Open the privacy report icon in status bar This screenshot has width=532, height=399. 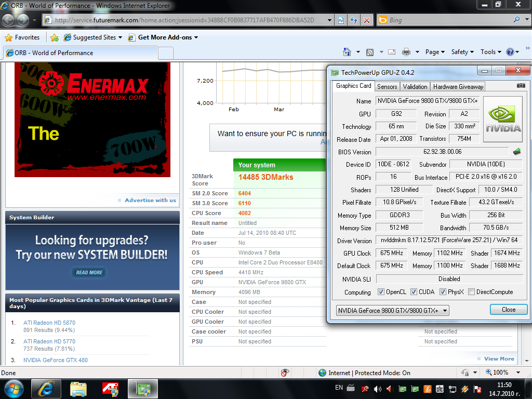click(285, 373)
